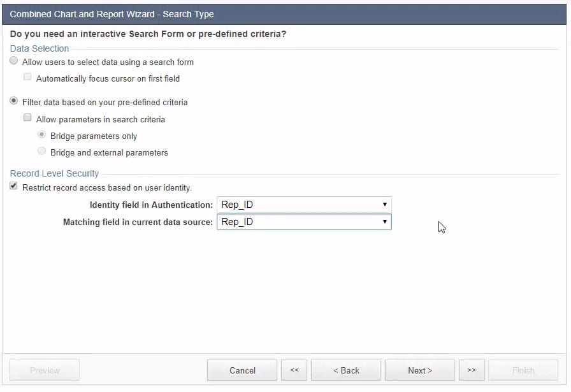
Task: Click the double-left arrow skip-back button
Action: point(294,370)
